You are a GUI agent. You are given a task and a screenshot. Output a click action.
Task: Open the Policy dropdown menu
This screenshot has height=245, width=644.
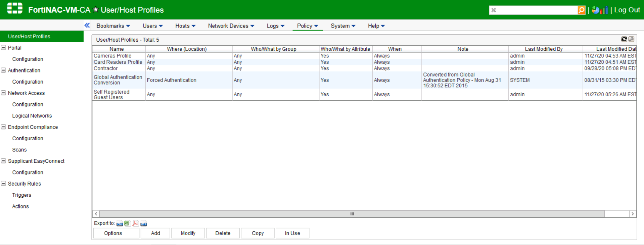pos(307,26)
